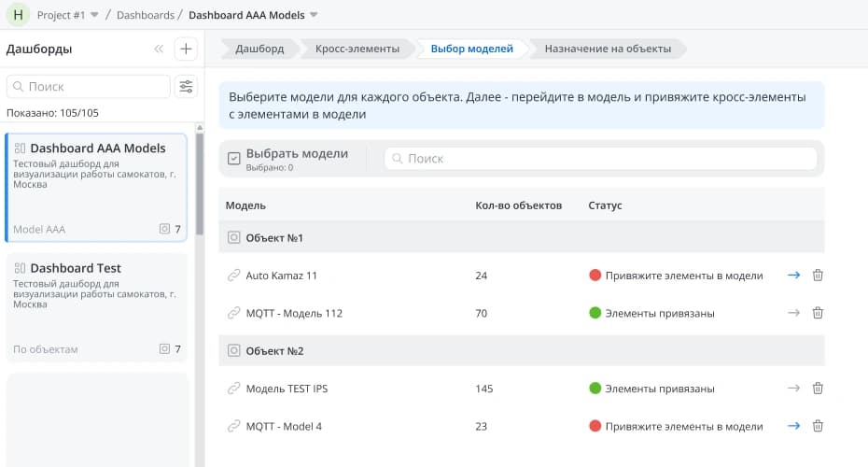Delete the Auto Kamaz 11 model row
Screen dimensions: 868x467
click(818, 276)
